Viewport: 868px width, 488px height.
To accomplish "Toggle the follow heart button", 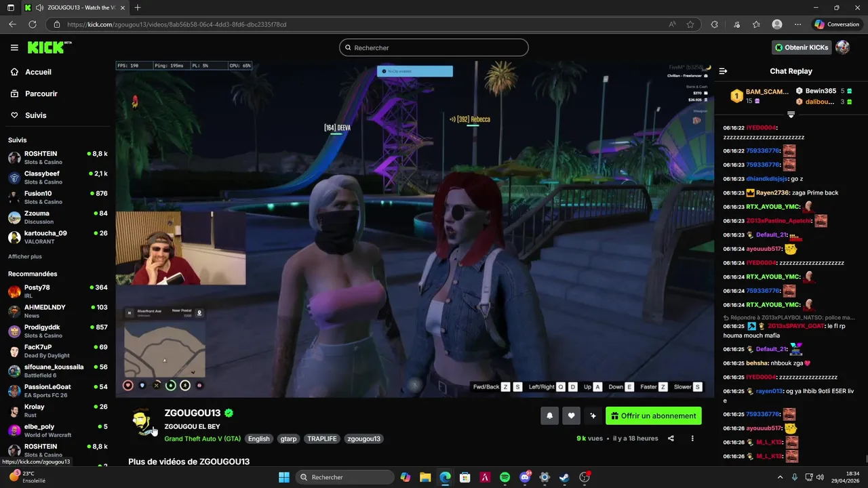I will [572, 416].
